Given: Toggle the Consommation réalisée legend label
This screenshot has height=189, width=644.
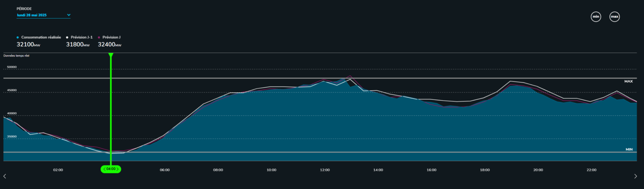Looking at the screenshot, I should click(x=41, y=37).
